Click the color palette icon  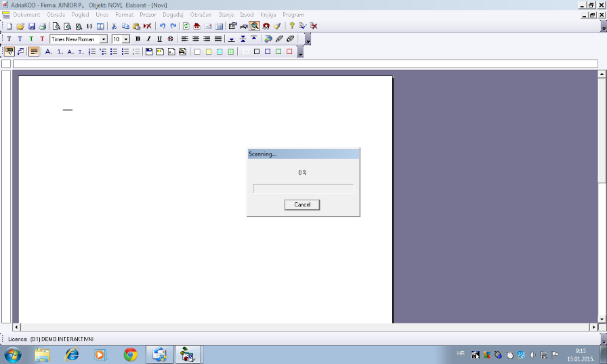click(268, 39)
